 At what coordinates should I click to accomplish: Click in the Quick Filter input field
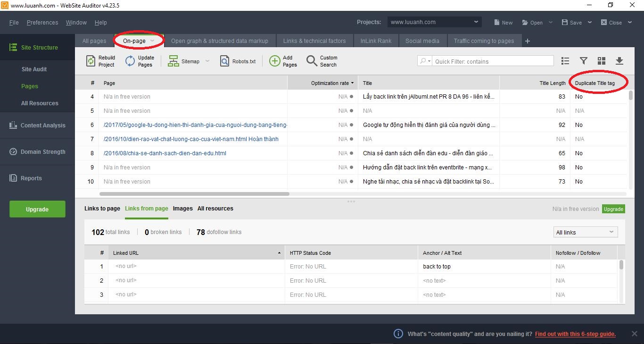pyautogui.click(x=493, y=61)
